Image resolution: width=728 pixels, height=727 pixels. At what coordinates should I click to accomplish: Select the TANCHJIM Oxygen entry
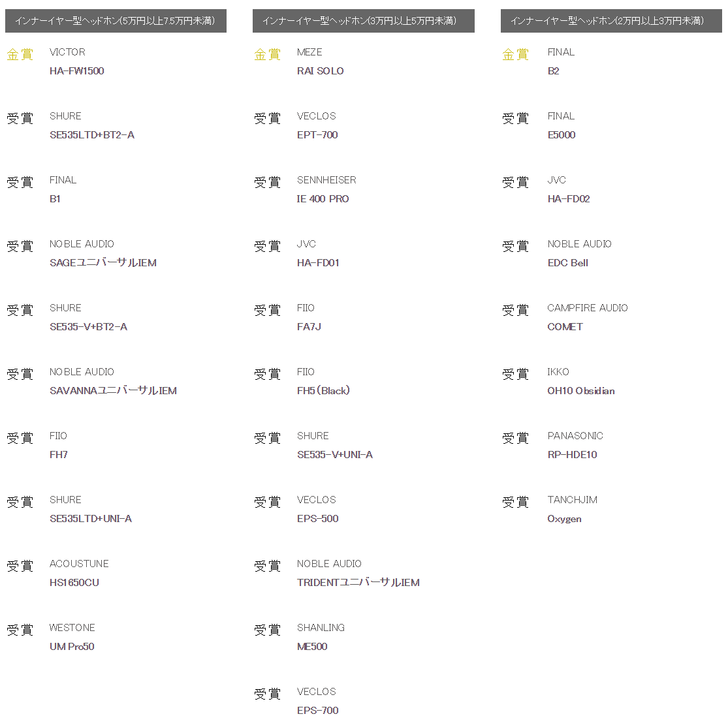click(x=564, y=519)
